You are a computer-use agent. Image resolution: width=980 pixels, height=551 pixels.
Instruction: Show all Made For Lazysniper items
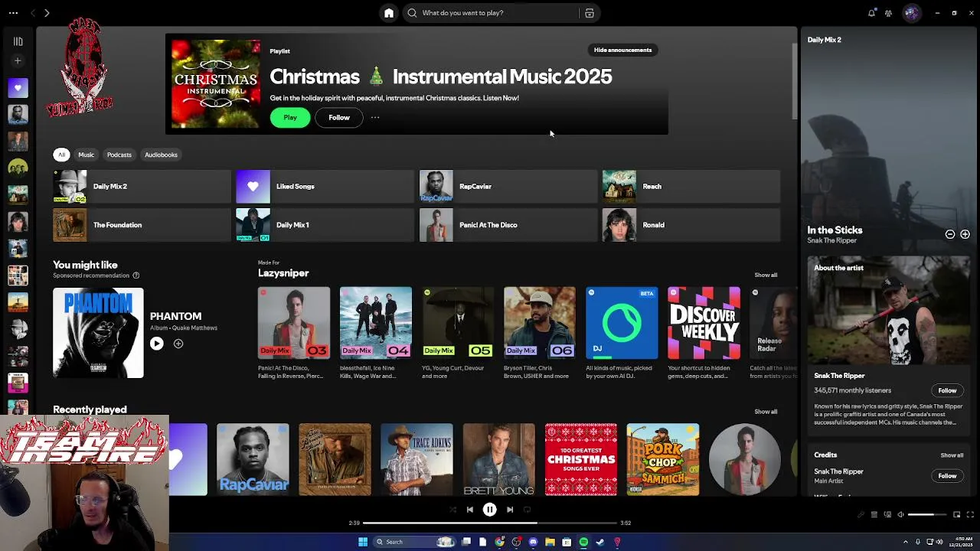pos(766,275)
